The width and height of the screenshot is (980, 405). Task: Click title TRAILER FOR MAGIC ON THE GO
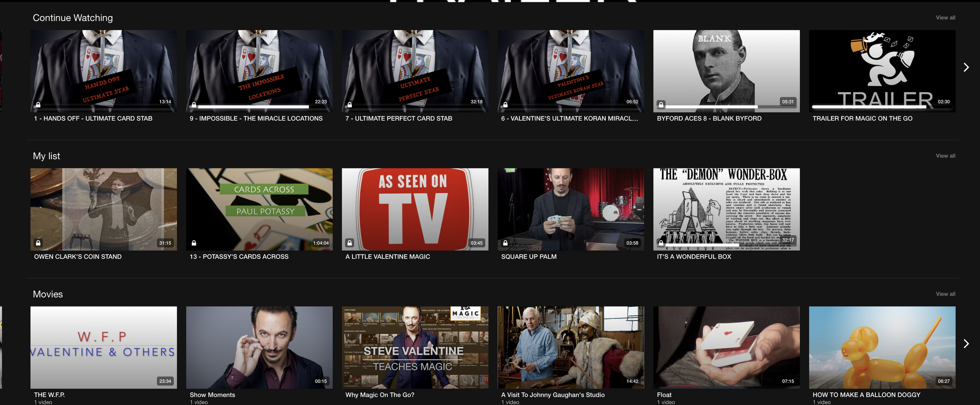862,119
